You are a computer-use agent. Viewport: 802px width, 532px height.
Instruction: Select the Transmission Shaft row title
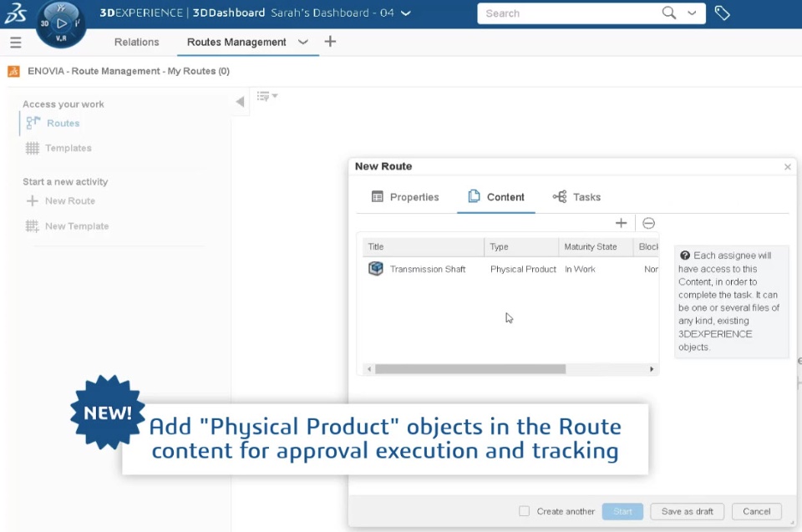(x=428, y=269)
